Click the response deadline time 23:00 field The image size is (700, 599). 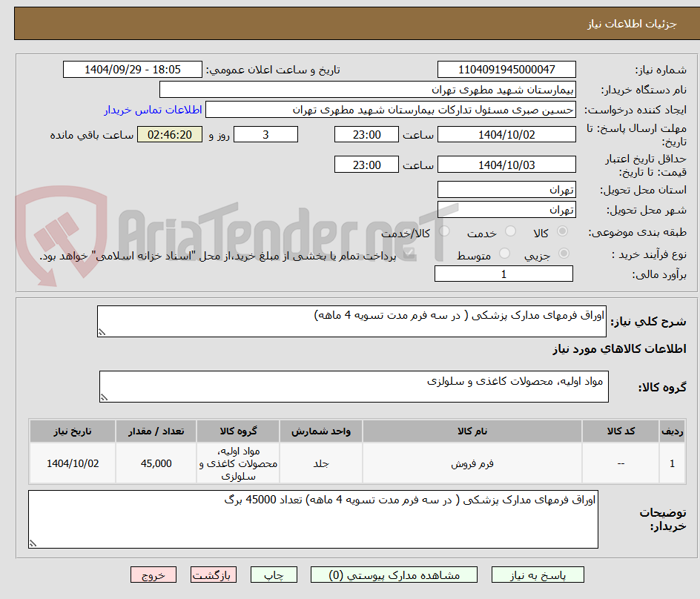pyautogui.click(x=366, y=134)
